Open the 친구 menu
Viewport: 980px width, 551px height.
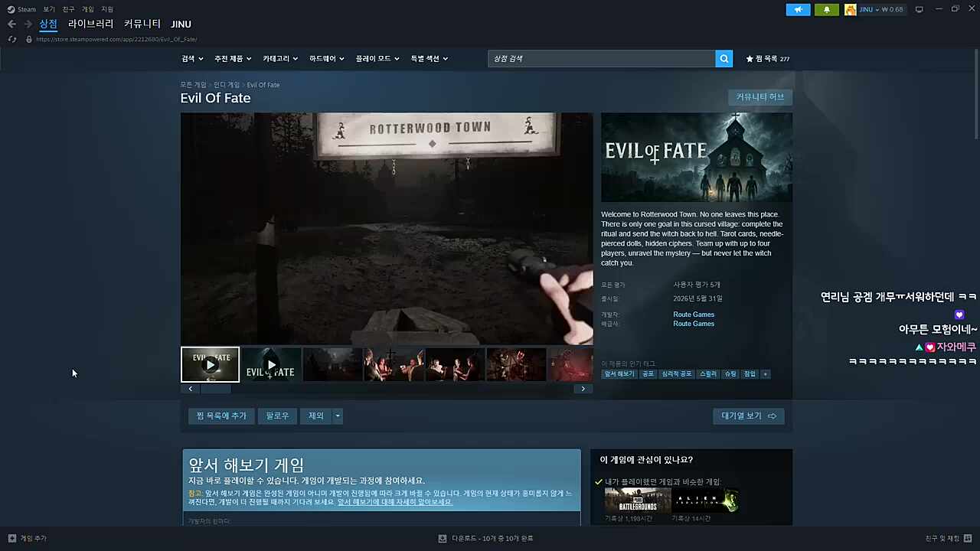[69, 9]
